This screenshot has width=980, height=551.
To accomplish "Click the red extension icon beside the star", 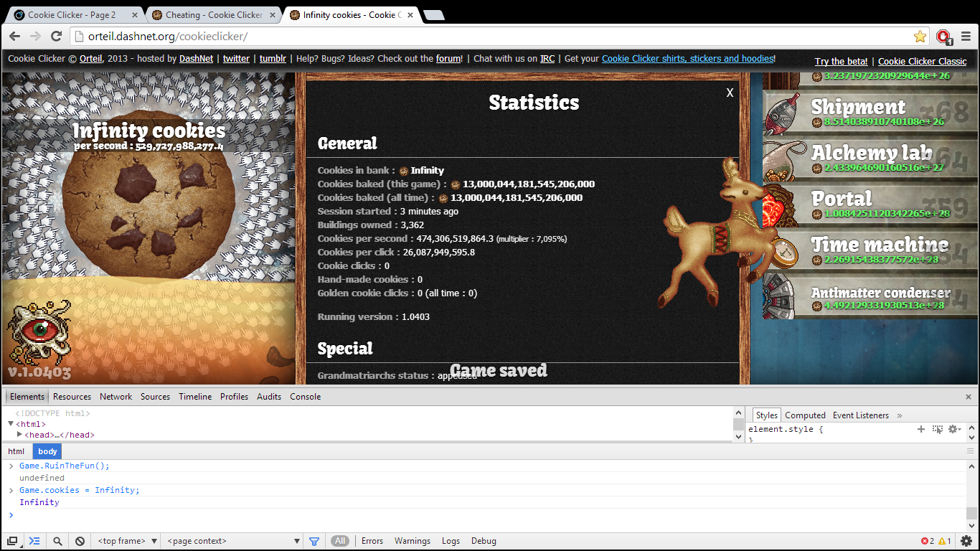I will click(x=943, y=37).
